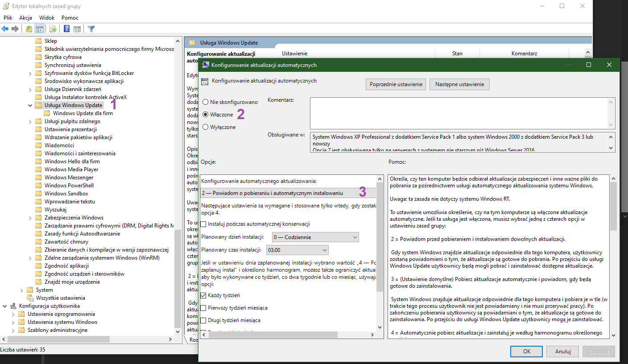Click the Konfiguracja użytkownika node icon
This screenshot has height=364, width=628.
(13, 306)
